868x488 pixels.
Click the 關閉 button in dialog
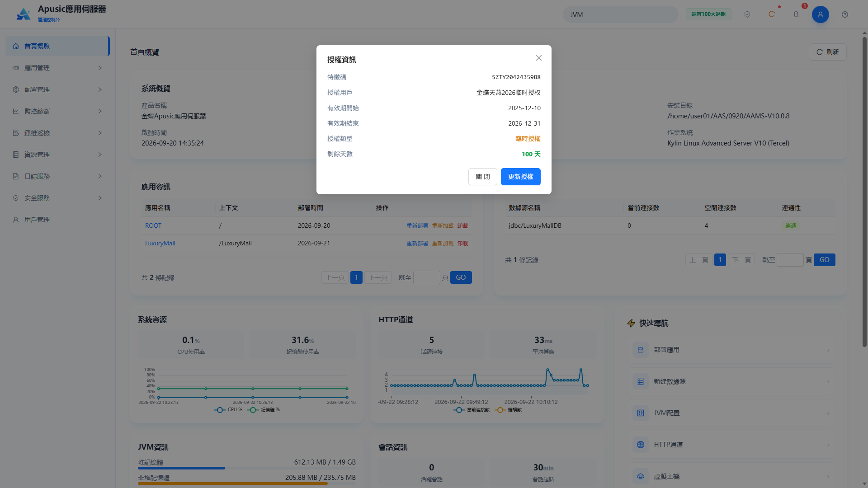coord(483,177)
